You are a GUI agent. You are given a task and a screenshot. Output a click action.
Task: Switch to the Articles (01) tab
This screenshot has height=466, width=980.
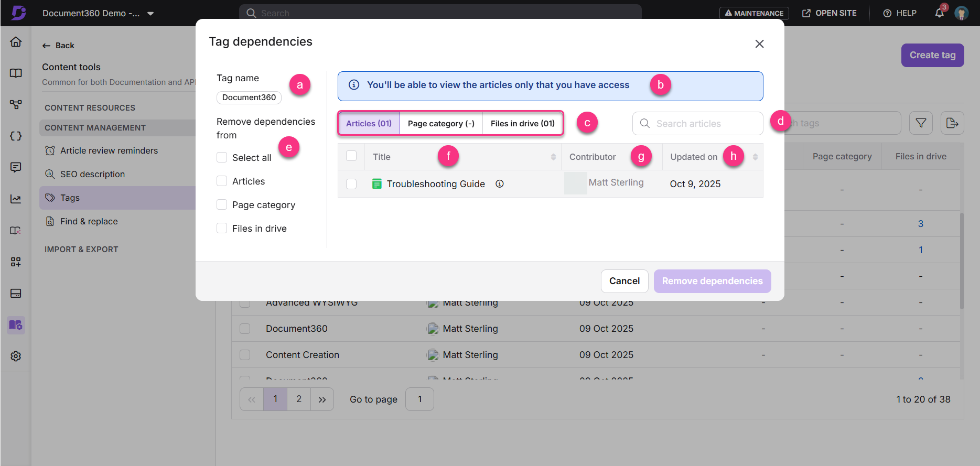pos(369,123)
